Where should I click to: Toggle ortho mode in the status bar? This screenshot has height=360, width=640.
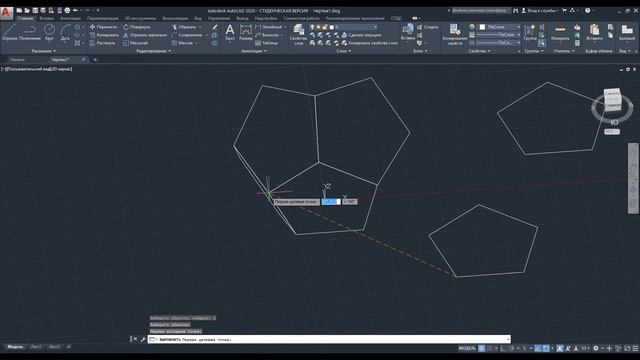click(504, 348)
